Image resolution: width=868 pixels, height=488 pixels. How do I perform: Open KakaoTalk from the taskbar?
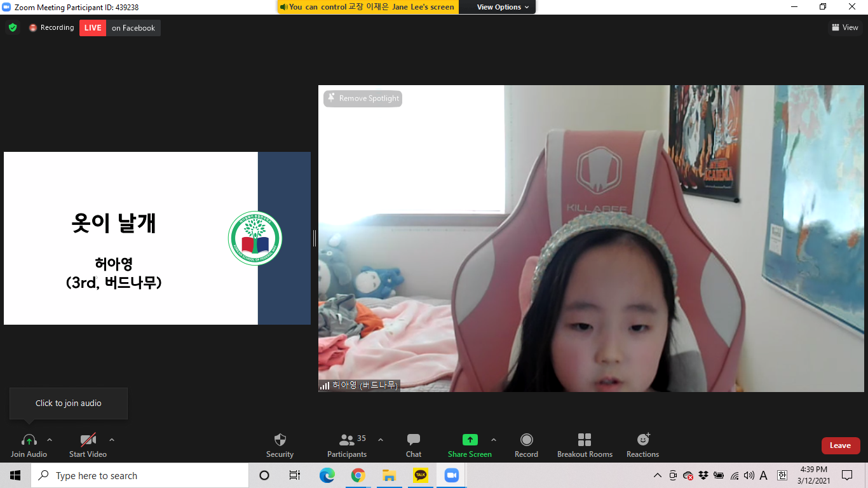[420, 475]
